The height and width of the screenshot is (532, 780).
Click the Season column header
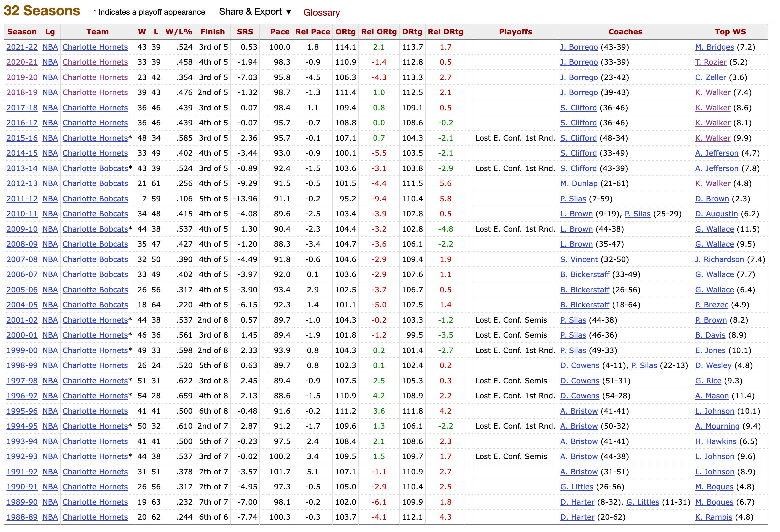coord(22,32)
